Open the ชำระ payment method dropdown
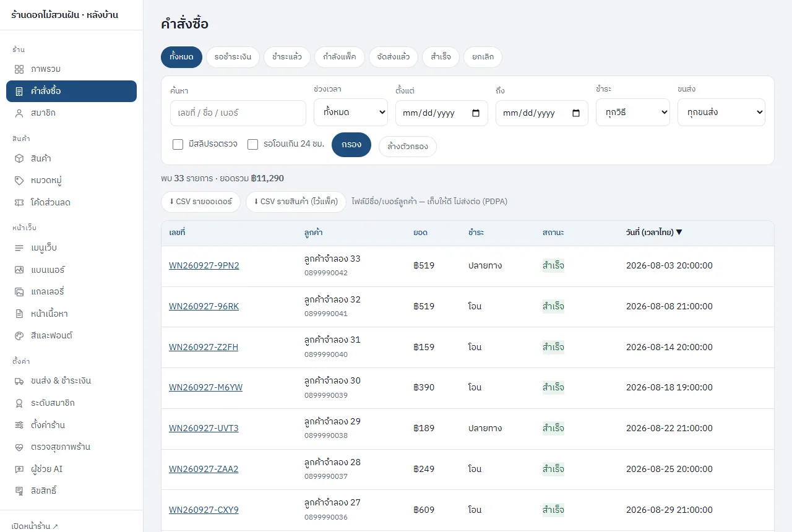 point(633,113)
